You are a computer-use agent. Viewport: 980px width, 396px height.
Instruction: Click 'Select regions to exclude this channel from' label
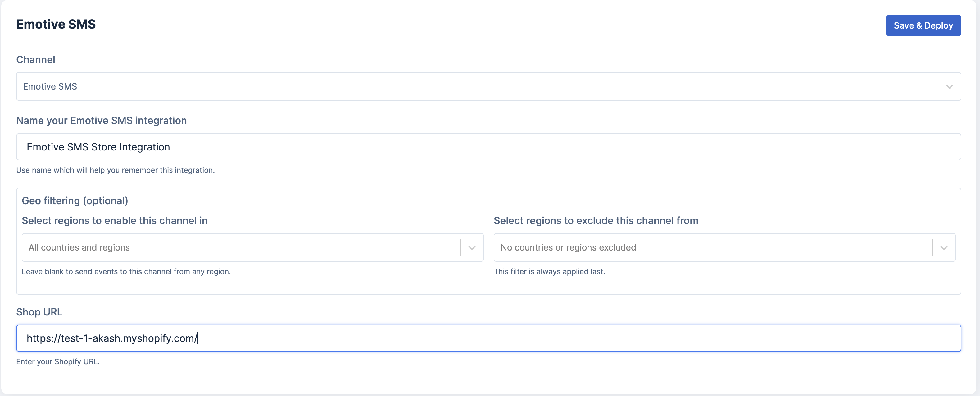(596, 220)
